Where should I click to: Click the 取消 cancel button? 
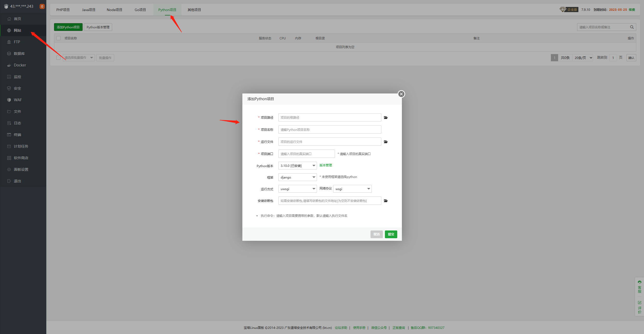point(376,234)
